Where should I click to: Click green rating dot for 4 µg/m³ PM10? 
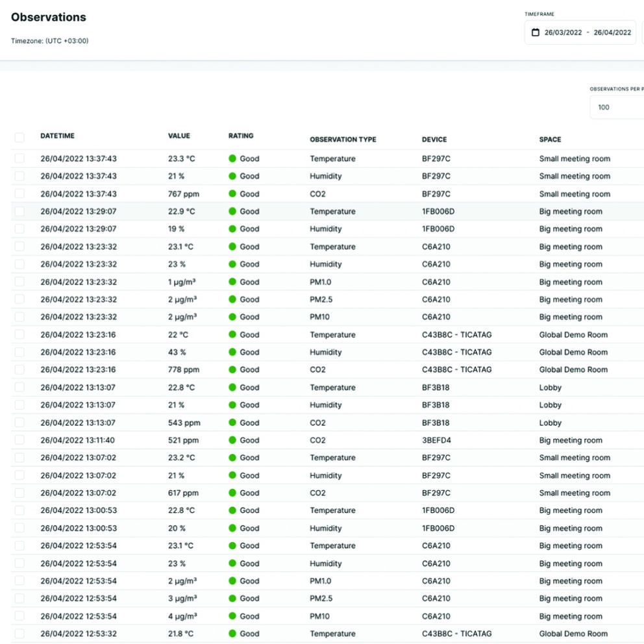tap(232, 616)
